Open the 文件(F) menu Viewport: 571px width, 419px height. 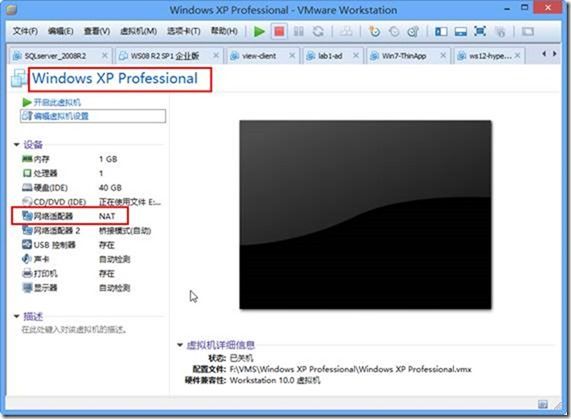[x=25, y=31]
